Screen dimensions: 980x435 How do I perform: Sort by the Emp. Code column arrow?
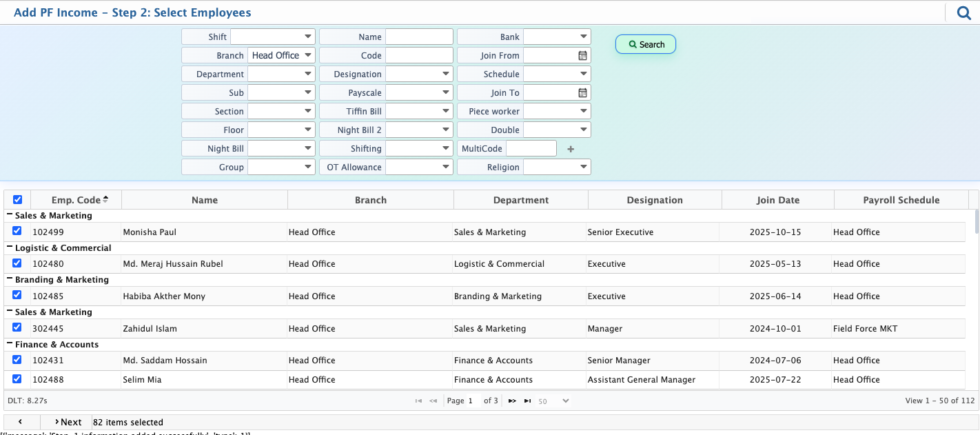(105, 199)
